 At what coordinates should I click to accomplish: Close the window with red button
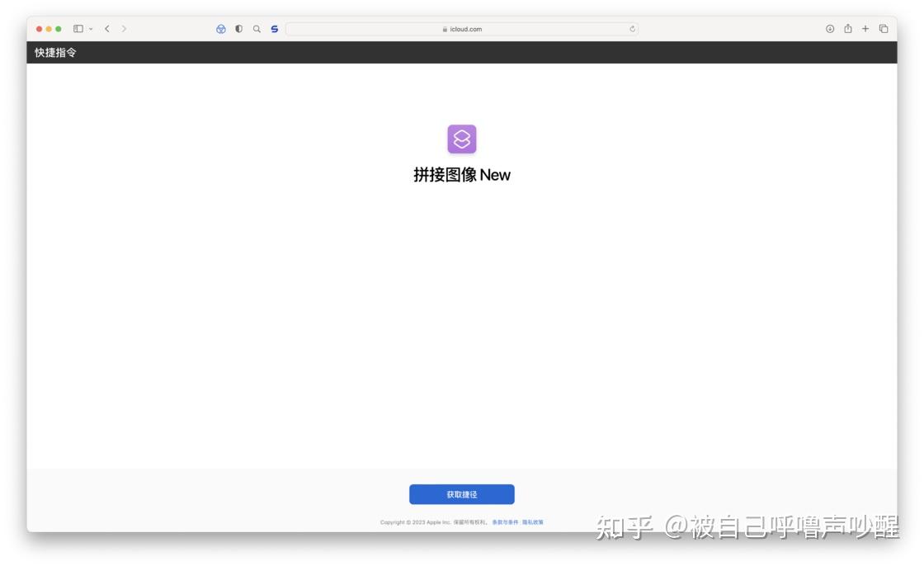(40, 29)
